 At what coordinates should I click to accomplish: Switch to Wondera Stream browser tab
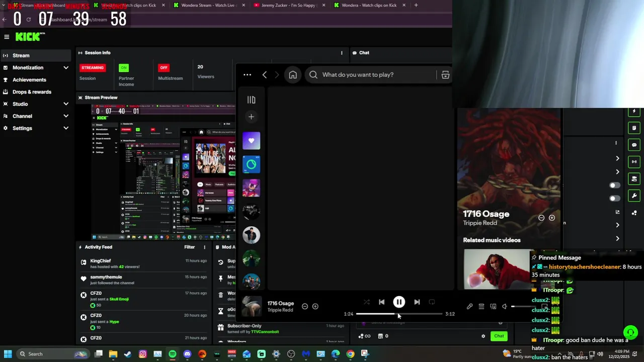click(208, 5)
